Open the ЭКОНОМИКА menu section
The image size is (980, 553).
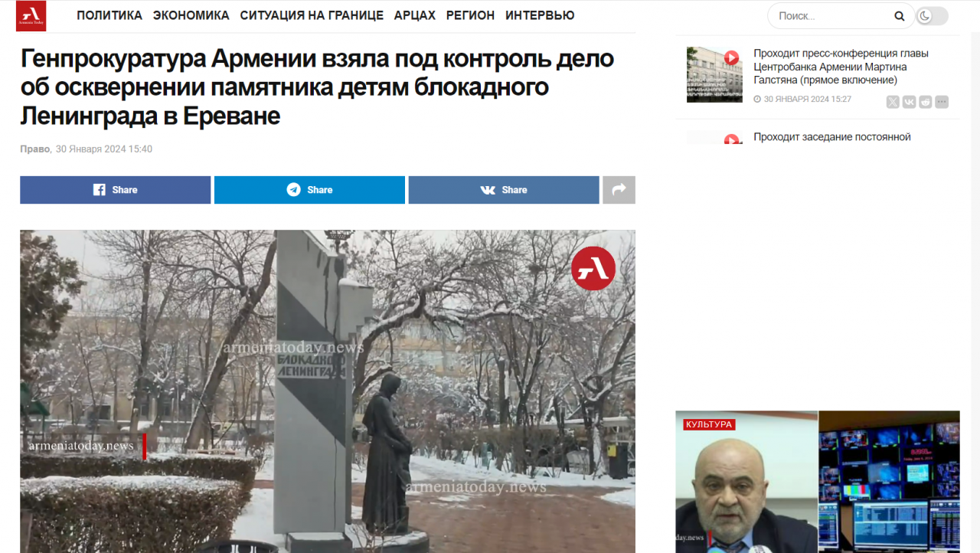point(191,15)
